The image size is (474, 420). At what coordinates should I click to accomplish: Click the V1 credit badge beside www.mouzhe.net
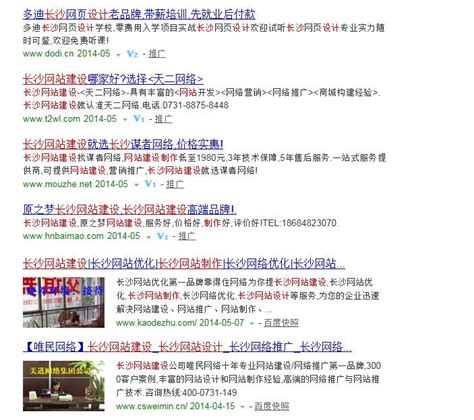tap(150, 184)
